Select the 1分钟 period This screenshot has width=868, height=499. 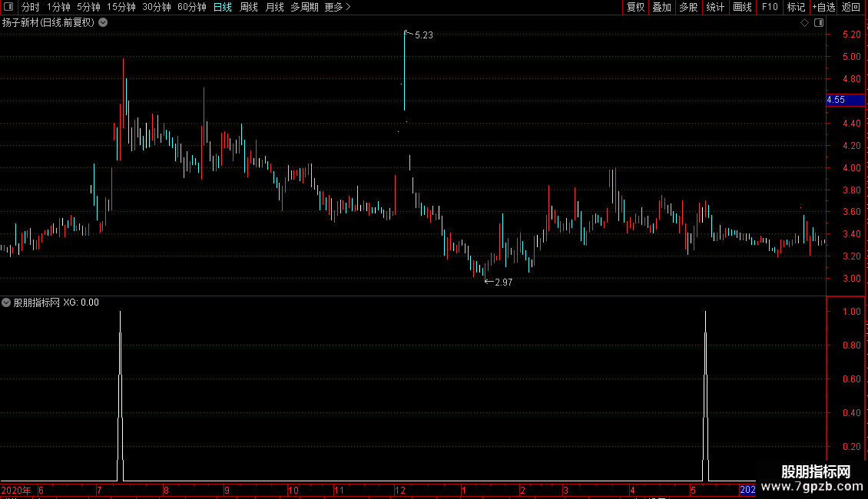58,7
